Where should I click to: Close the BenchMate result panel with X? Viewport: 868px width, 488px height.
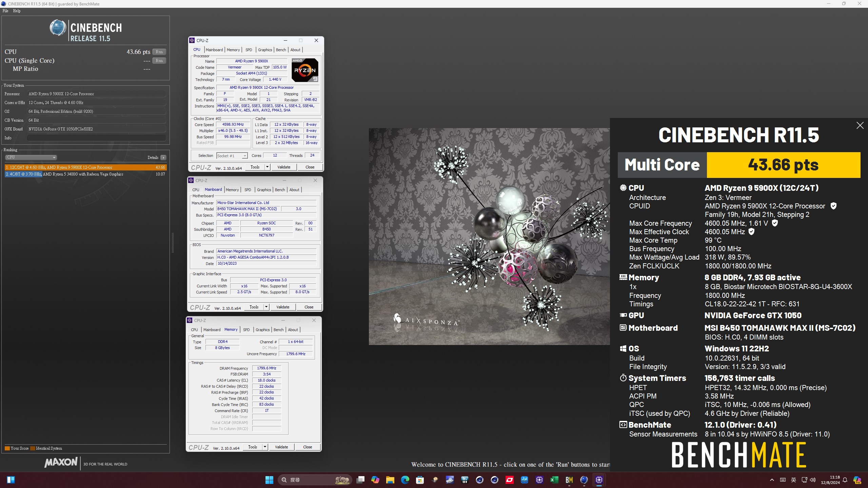pyautogui.click(x=860, y=126)
